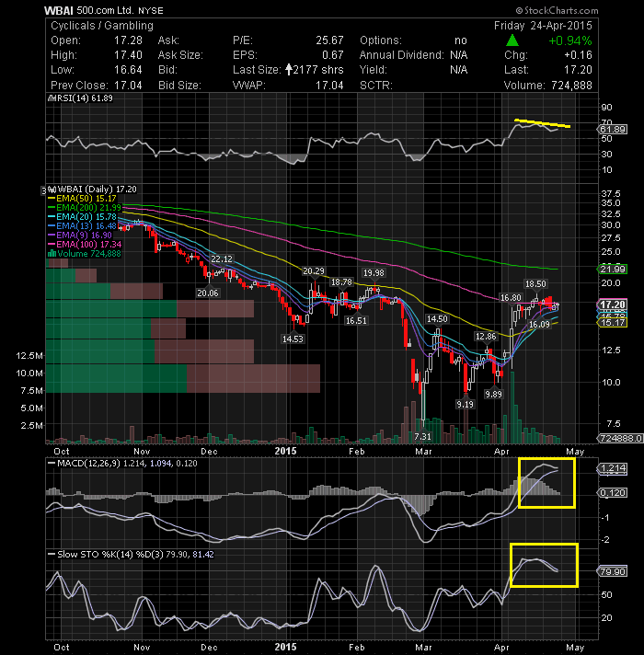
Task: Click the 14.53 low price label
Action: (x=293, y=339)
